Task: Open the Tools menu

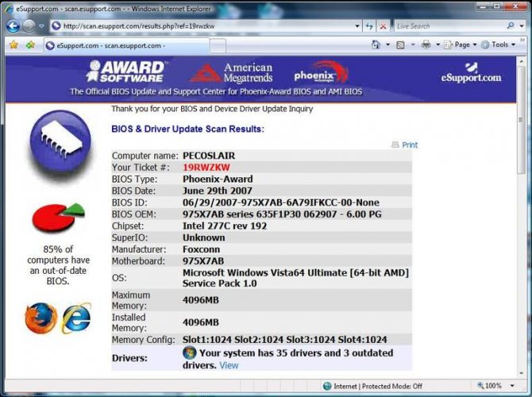Action: (499, 44)
